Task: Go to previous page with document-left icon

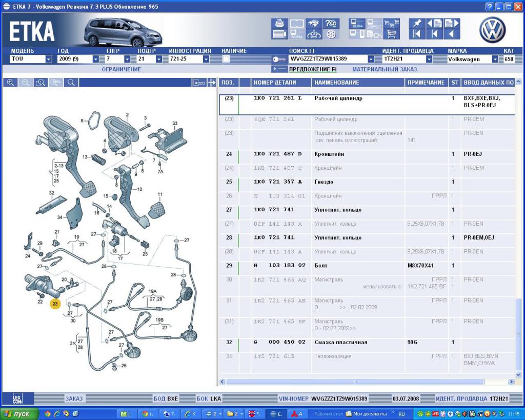Action: coord(435,23)
